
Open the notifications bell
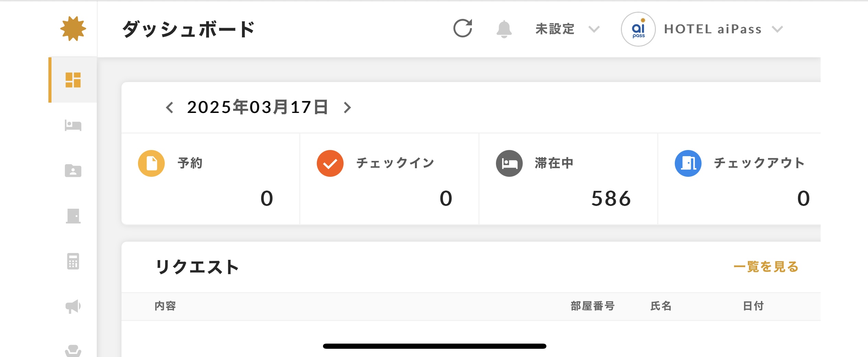(504, 29)
